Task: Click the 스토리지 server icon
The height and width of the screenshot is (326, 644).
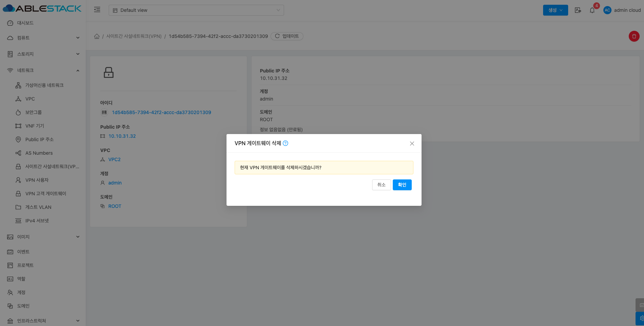Action: [x=10, y=54]
